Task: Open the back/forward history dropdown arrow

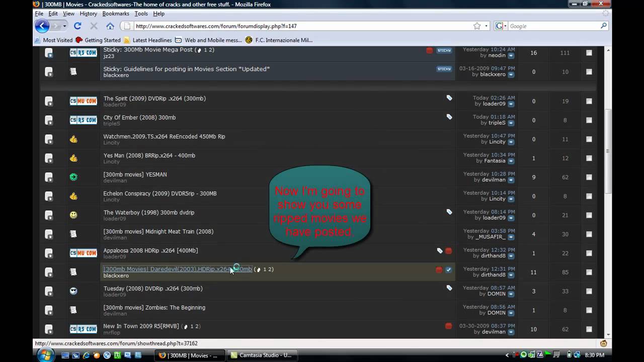Action: (64, 26)
